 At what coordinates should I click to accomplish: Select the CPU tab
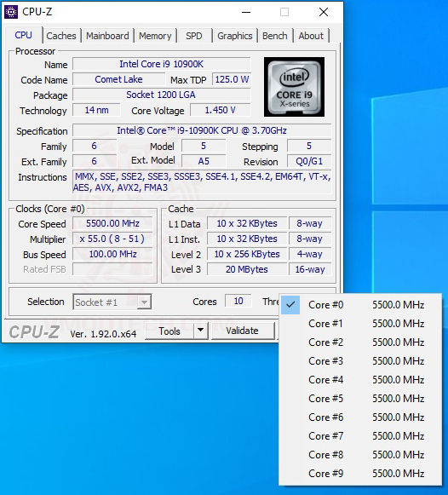tap(24, 35)
